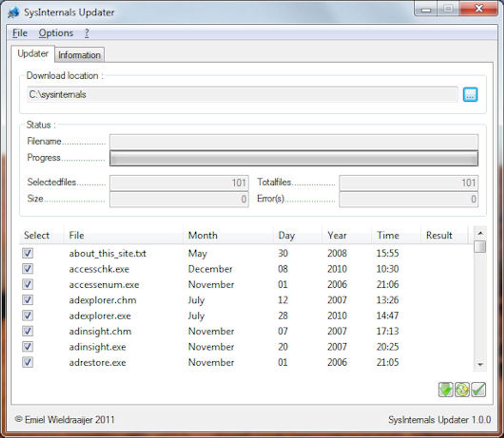The image size is (504, 438).
Task: Sort by the File column header
Action: click(123, 235)
